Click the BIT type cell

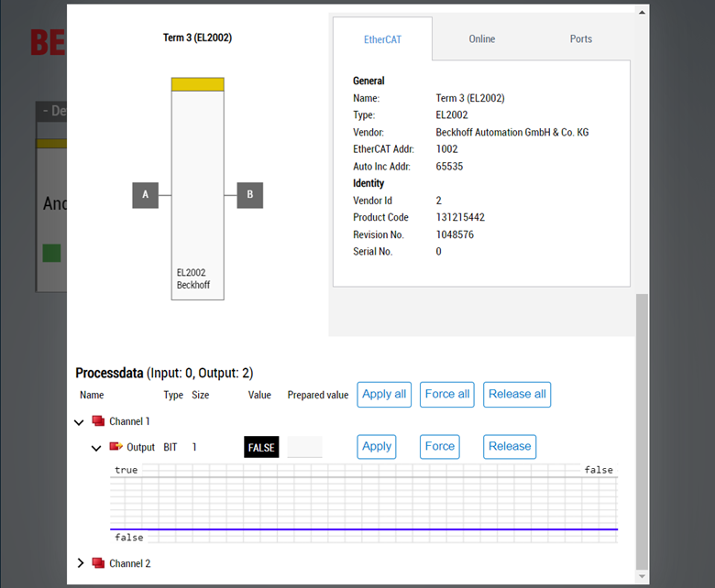pyautogui.click(x=170, y=447)
